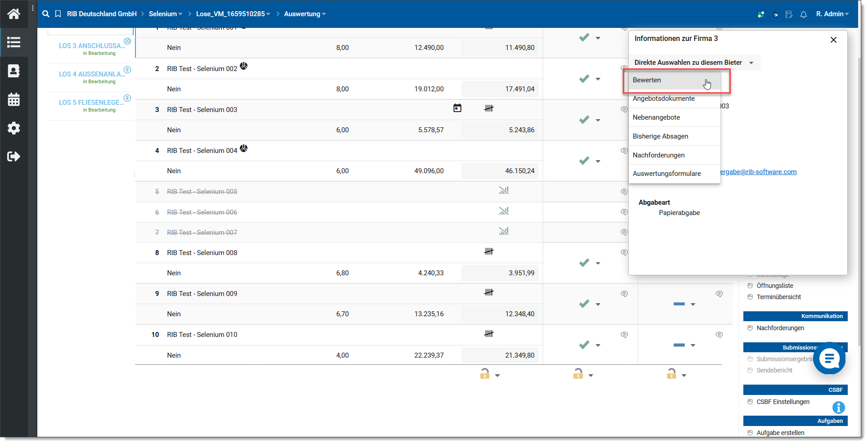Select Bisherige Absagen menu entry
This screenshot has height=444, width=868.
[x=675, y=136]
